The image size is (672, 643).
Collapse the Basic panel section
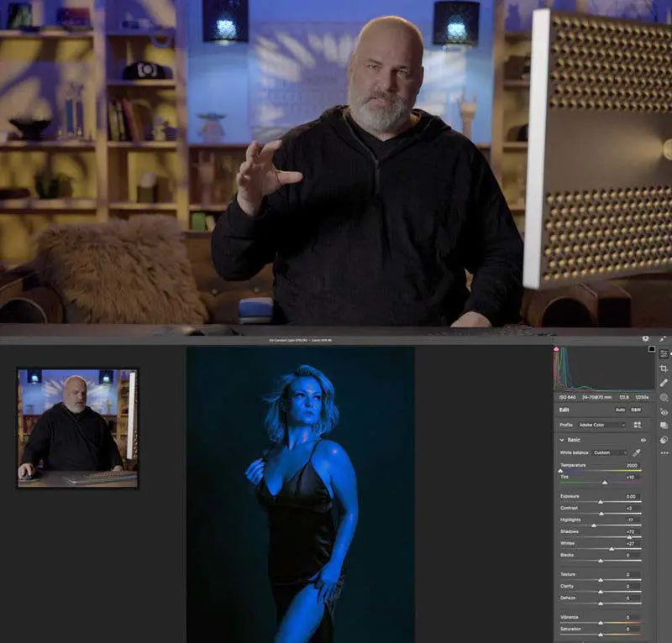562,440
